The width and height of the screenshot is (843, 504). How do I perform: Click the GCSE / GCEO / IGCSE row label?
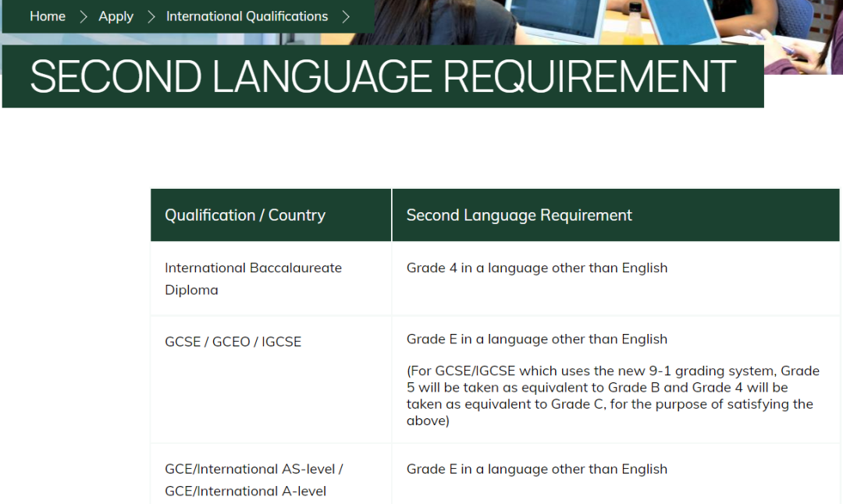point(233,341)
